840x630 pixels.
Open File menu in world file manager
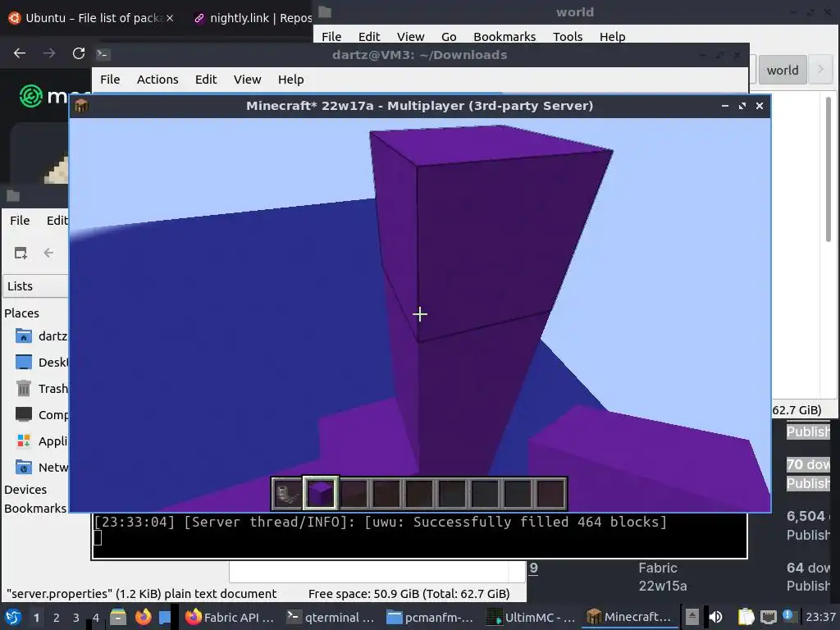[331, 36]
